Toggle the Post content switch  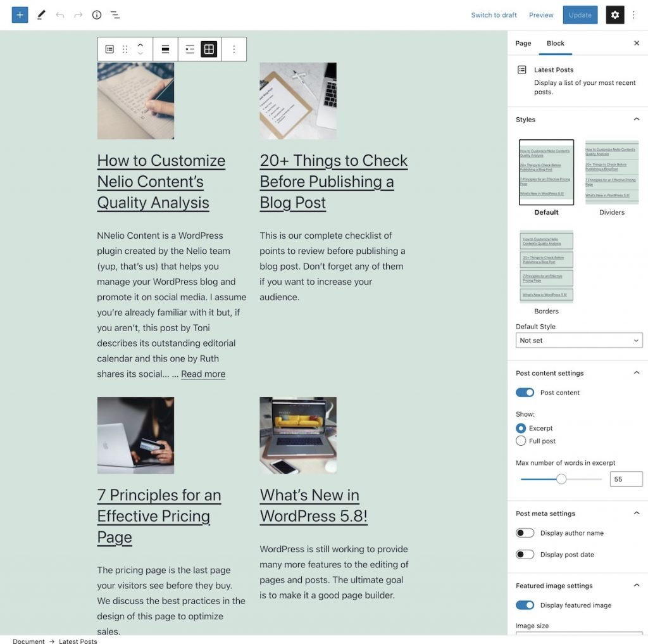525,393
